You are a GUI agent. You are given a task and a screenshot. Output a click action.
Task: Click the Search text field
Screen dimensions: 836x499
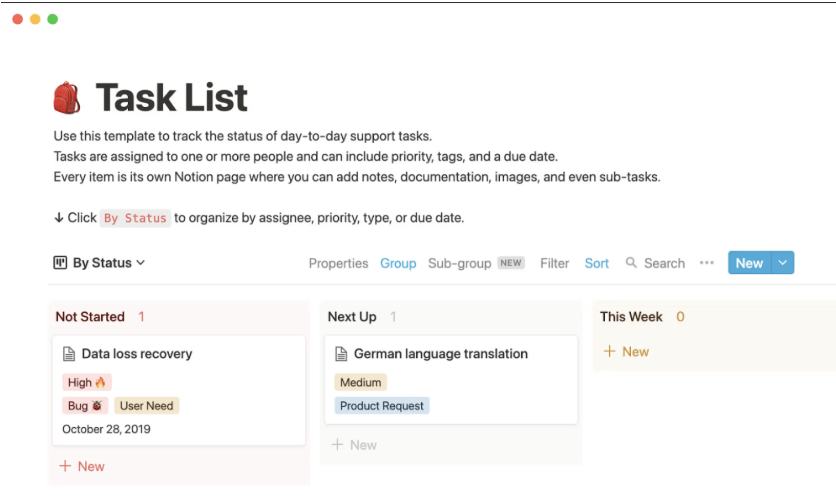(664, 263)
